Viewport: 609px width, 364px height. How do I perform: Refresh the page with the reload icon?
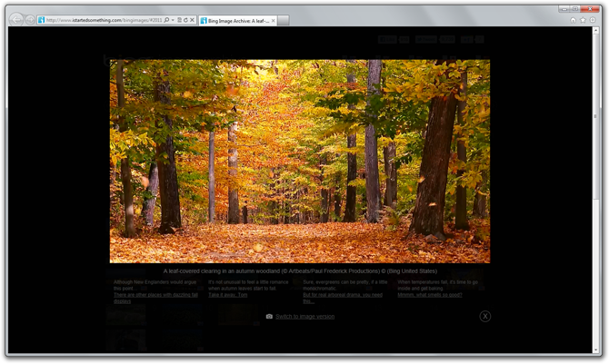(x=185, y=20)
